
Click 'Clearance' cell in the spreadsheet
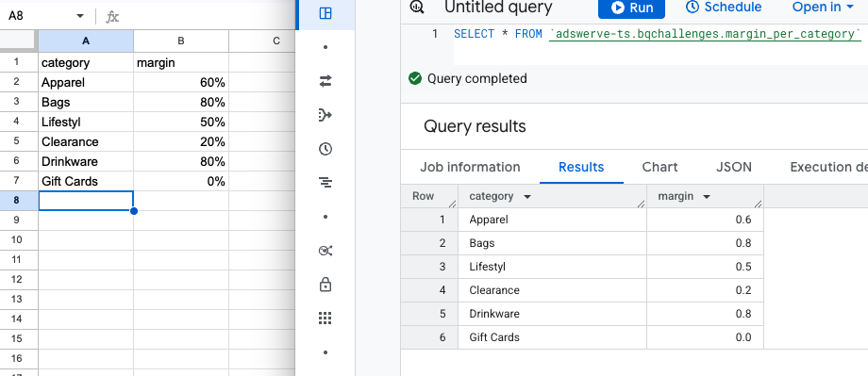point(86,141)
